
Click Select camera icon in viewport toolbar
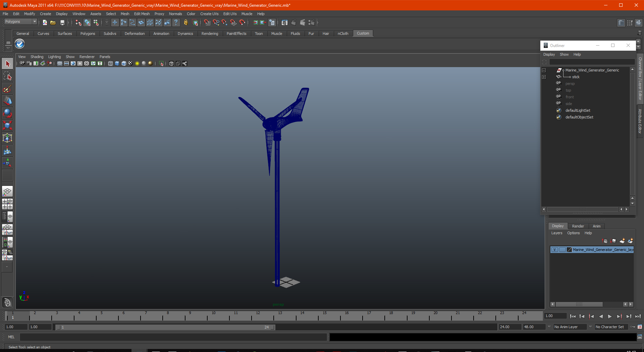coord(22,63)
